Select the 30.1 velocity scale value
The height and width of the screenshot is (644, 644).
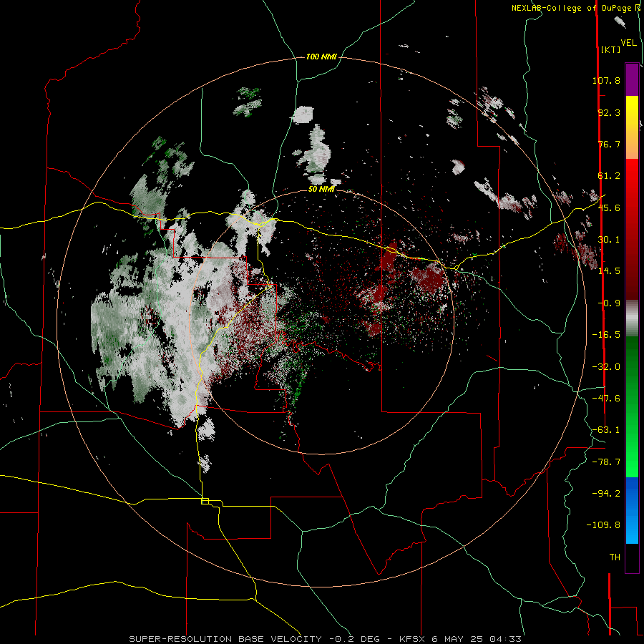[x=609, y=239]
